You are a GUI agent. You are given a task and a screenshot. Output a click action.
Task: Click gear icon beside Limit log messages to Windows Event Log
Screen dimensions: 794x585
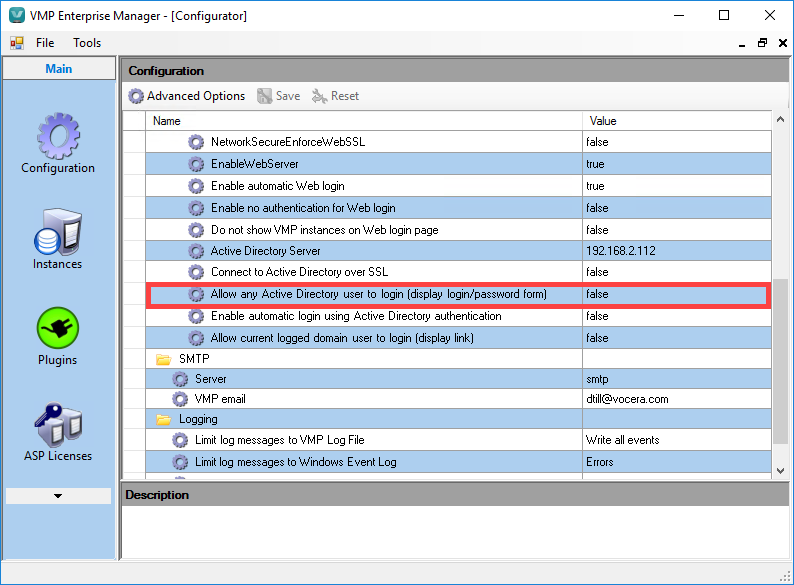(x=180, y=462)
